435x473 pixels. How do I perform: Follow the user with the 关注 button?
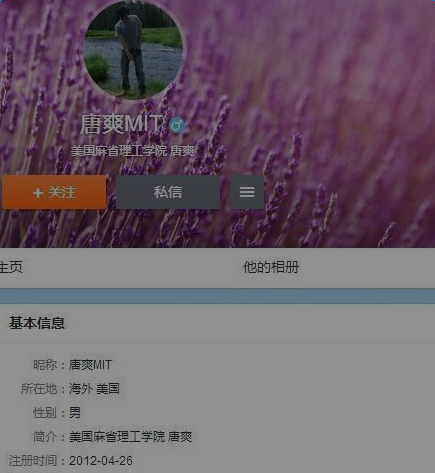pos(54,192)
